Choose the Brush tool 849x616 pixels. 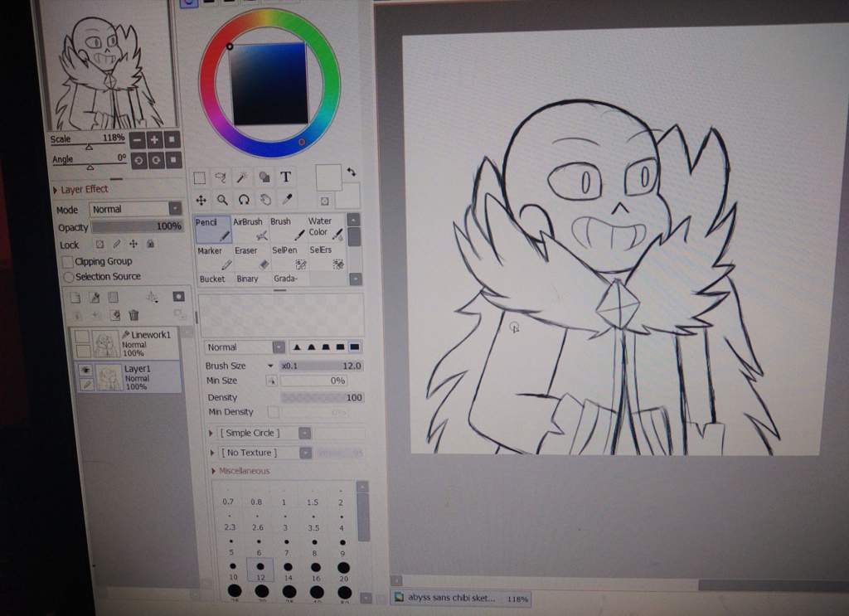coord(288,228)
